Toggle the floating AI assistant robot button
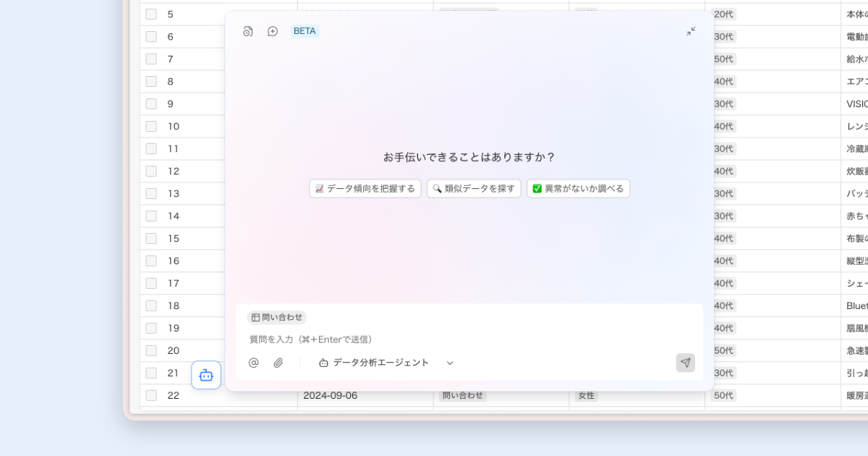This screenshot has height=456, width=868. [x=206, y=375]
